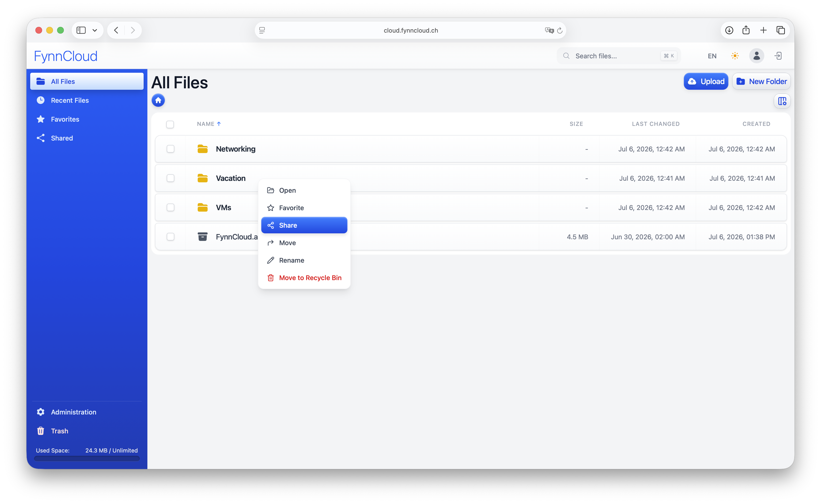821x504 pixels.
Task: Sort by the Last Changed column header
Action: (x=655, y=124)
